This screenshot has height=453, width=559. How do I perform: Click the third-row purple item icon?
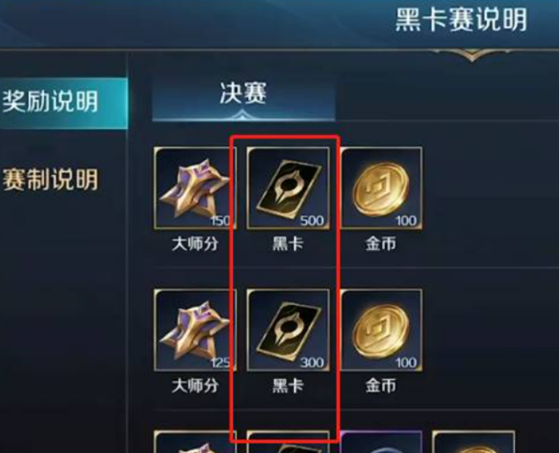click(x=381, y=442)
